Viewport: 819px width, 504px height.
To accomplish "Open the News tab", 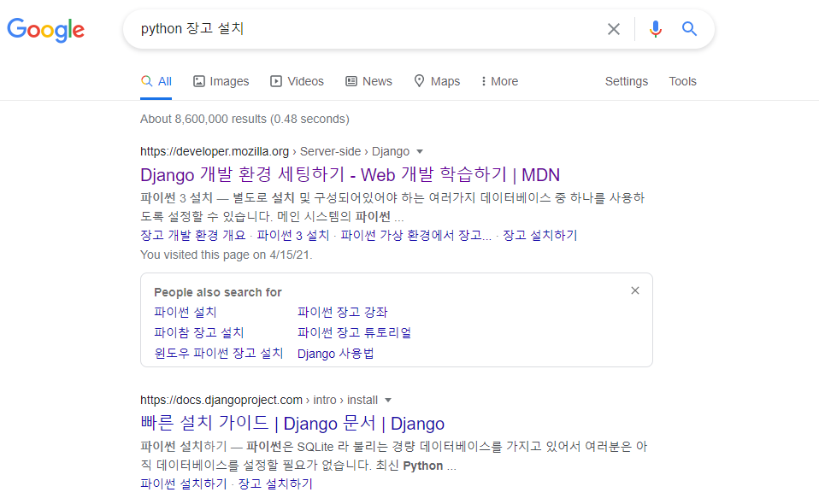I will click(368, 81).
